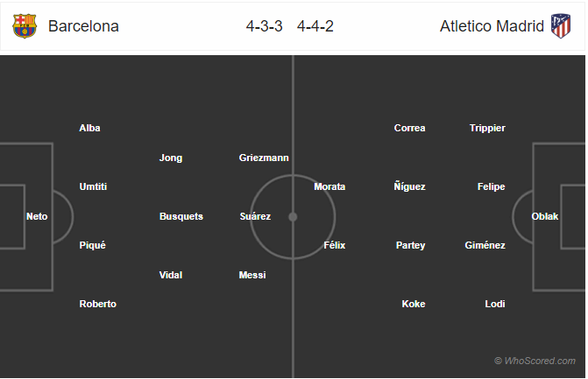This screenshot has width=588, height=379.
Task: Select Busquets in midfield
Action: (181, 216)
